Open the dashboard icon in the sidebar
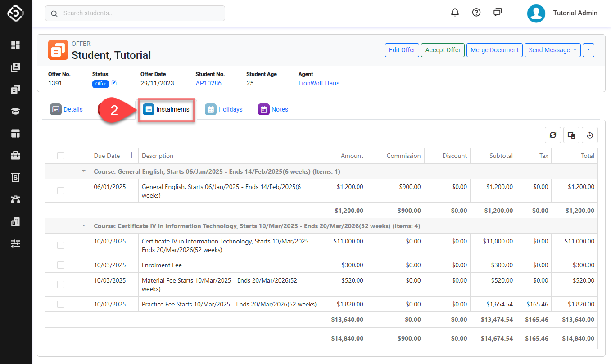The height and width of the screenshot is (364, 611). 16,45
